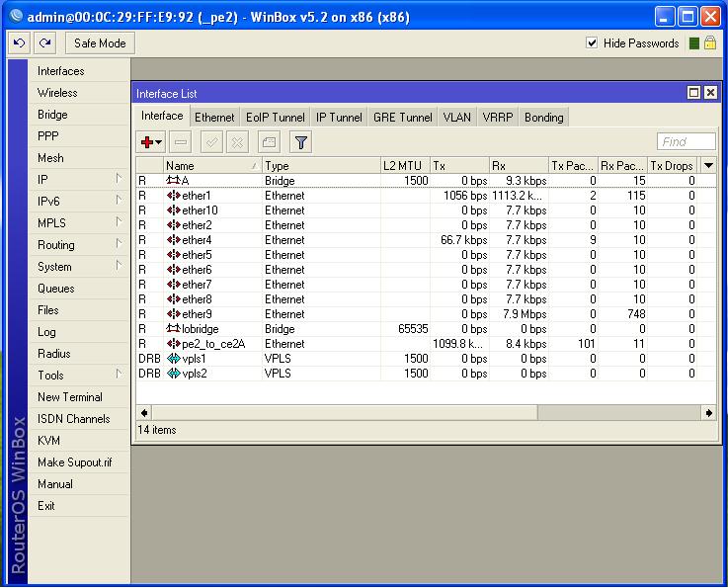Click the padlock icon near Hide Passwords

(710, 43)
